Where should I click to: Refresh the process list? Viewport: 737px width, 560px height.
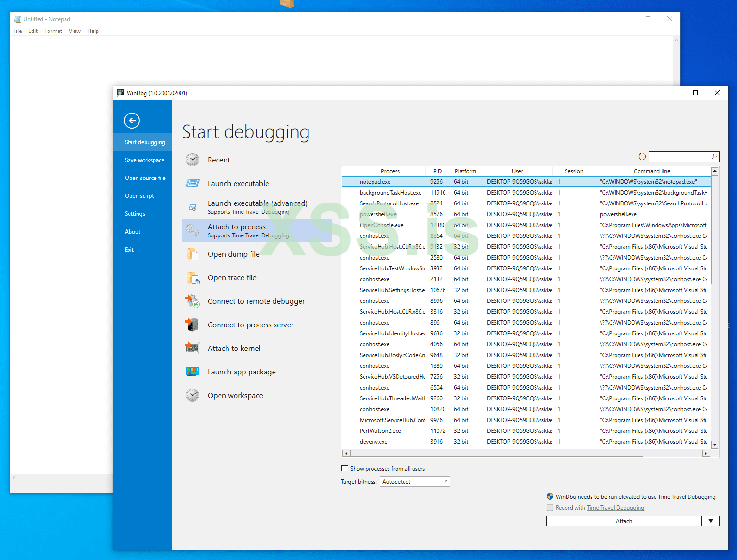point(642,156)
